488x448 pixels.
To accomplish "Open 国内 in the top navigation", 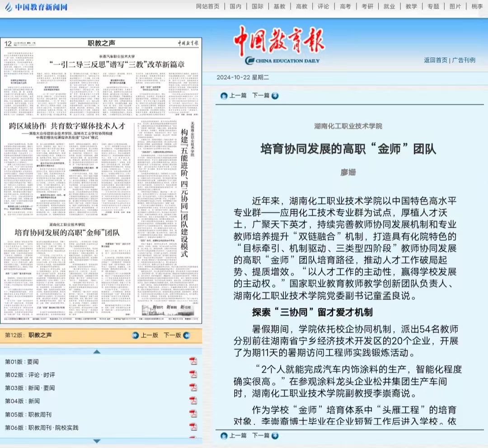I will pos(235,6).
